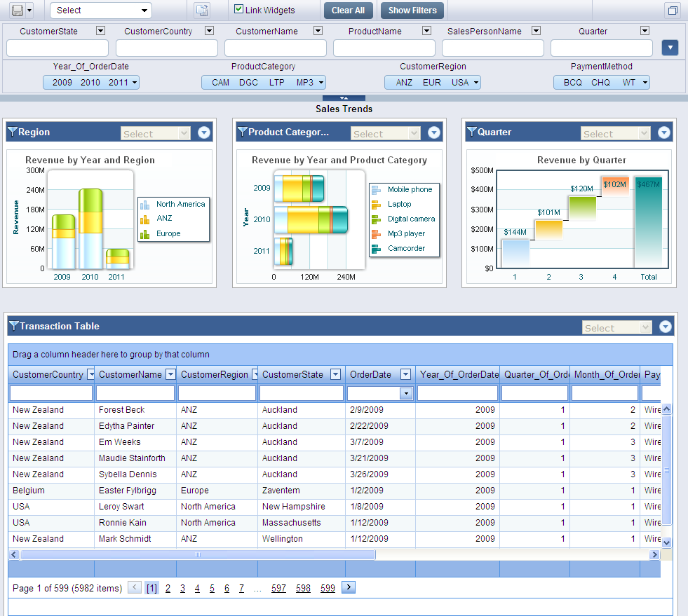Click the Clear All button
This screenshot has width=688, height=616.
click(x=348, y=10)
